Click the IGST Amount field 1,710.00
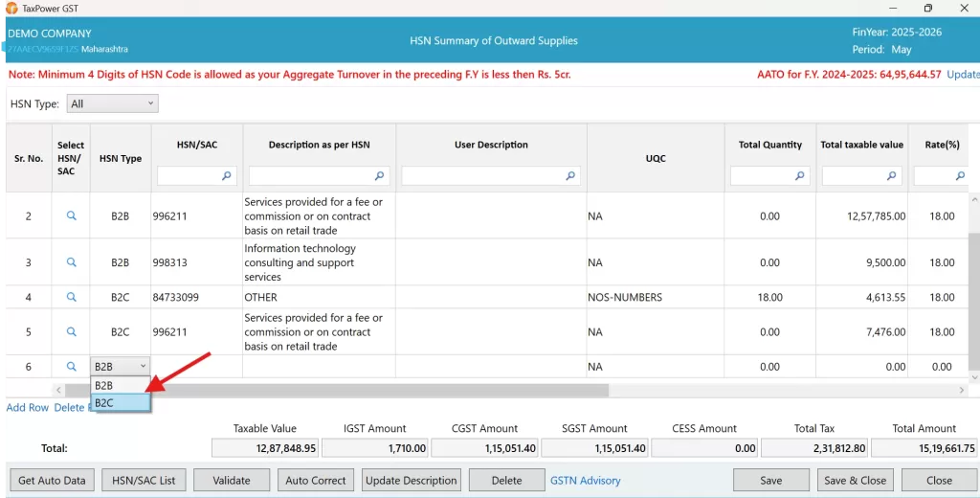The width and height of the screenshot is (980, 498). point(374,448)
